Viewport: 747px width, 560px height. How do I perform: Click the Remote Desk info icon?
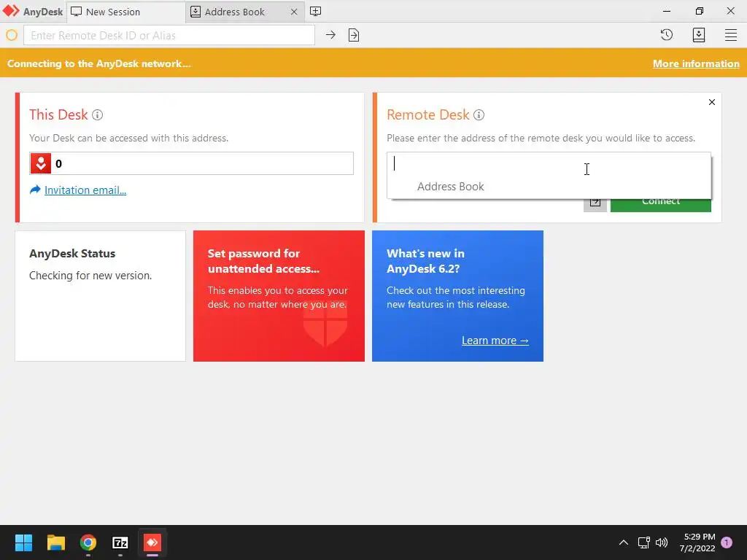[479, 114]
